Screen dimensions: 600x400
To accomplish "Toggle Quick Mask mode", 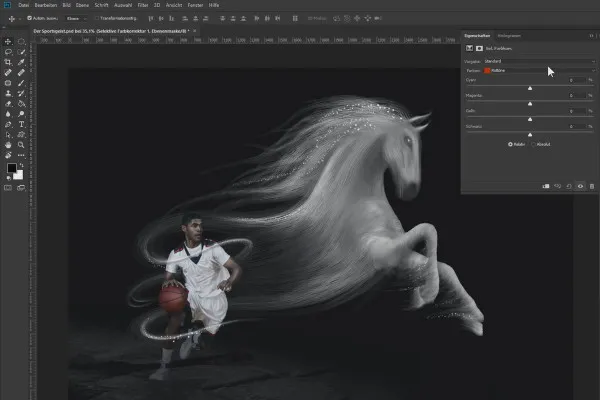I will (x=8, y=188).
